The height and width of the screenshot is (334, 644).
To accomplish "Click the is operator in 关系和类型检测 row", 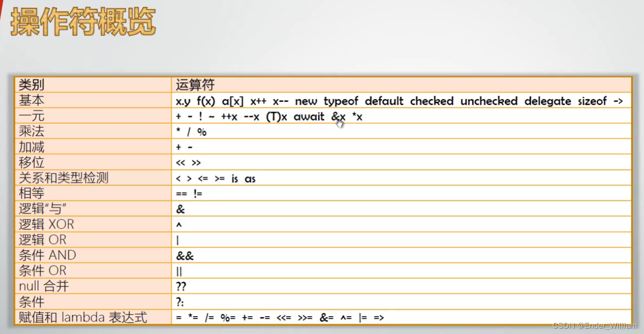I will coord(235,178).
